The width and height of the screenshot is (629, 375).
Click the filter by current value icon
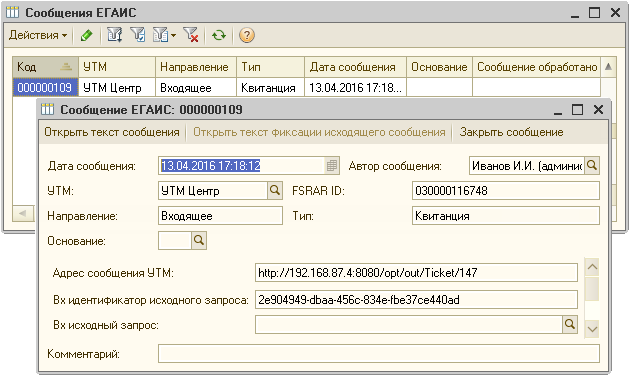tap(138, 35)
